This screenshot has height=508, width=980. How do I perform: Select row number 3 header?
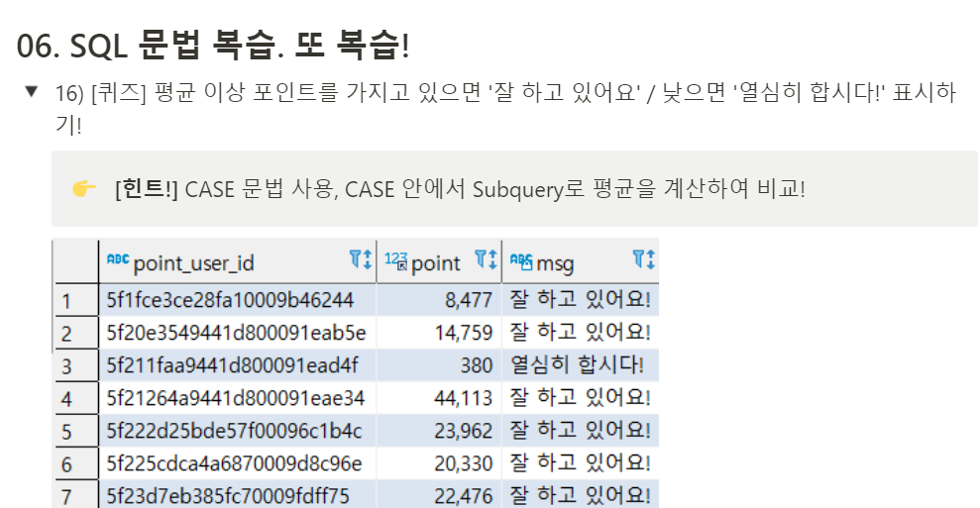(76, 365)
